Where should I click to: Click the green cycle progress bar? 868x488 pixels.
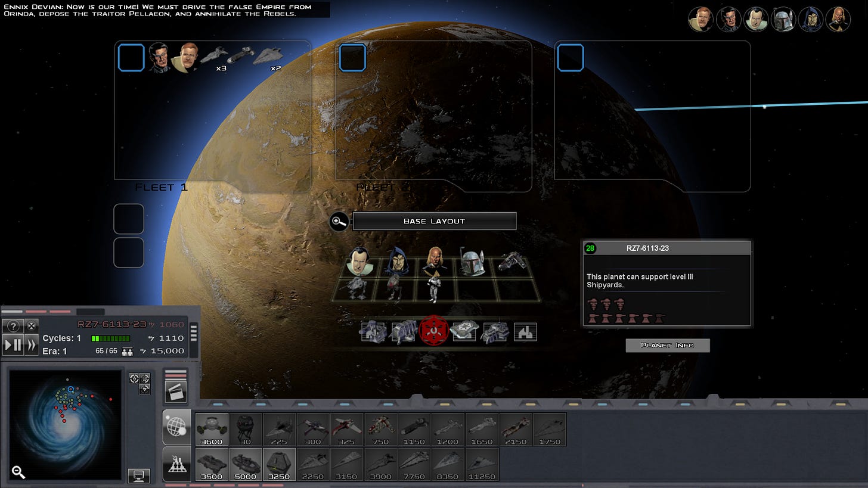coord(110,338)
